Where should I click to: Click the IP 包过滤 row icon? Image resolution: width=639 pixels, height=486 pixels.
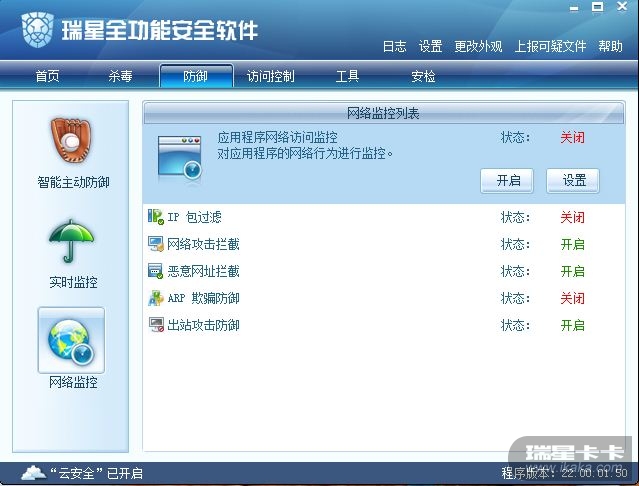tap(156, 217)
